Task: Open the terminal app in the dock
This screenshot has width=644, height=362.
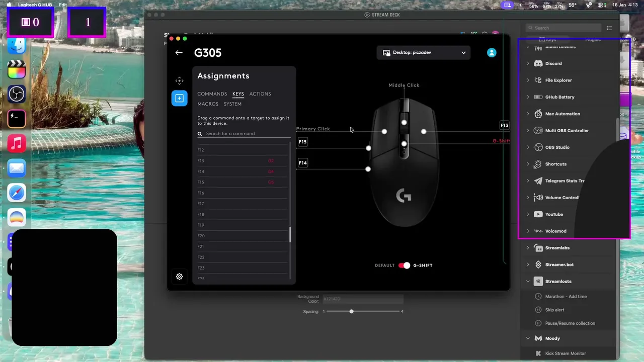Action: pyautogui.click(x=17, y=119)
